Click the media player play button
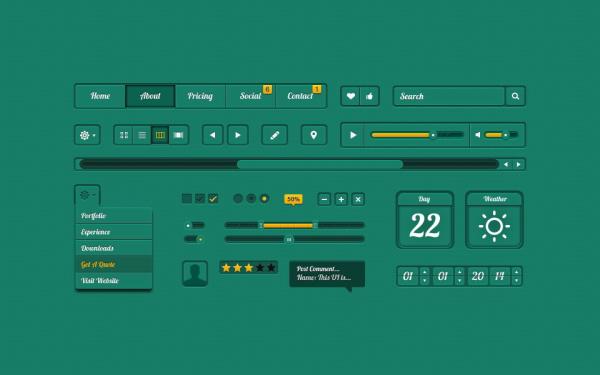The image size is (600, 375). 353,135
